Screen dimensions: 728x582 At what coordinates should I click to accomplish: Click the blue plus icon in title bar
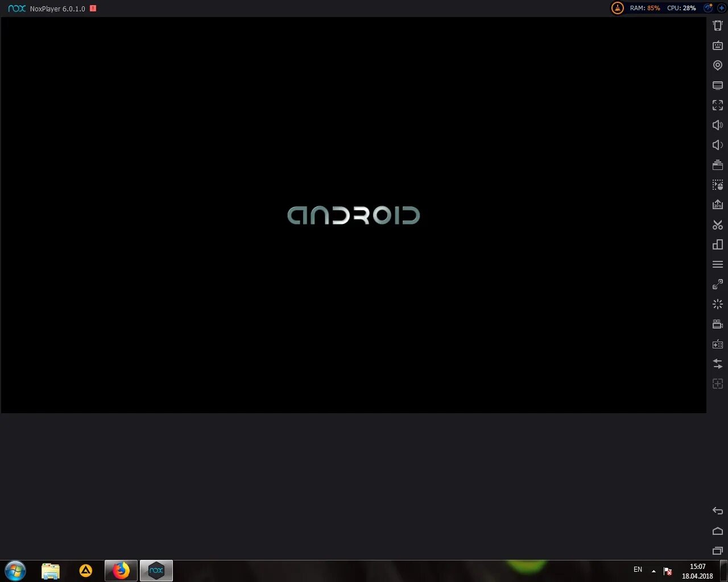[x=721, y=8]
